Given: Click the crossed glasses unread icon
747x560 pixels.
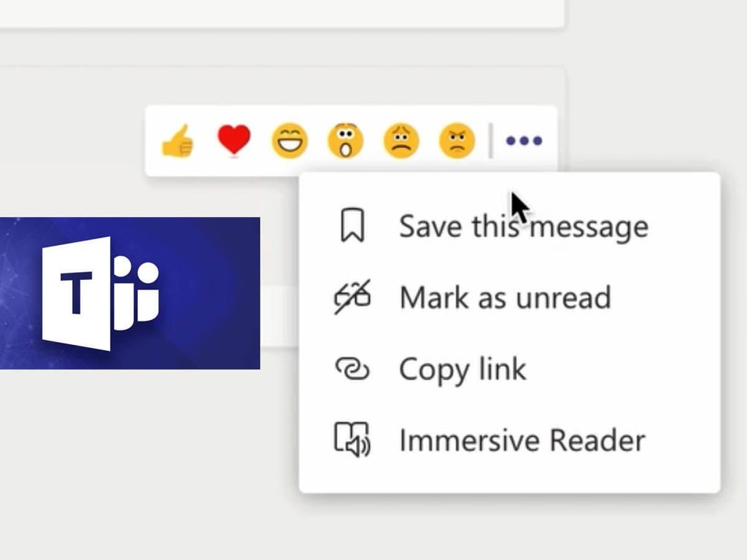Looking at the screenshot, I should (x=352, y=297).
